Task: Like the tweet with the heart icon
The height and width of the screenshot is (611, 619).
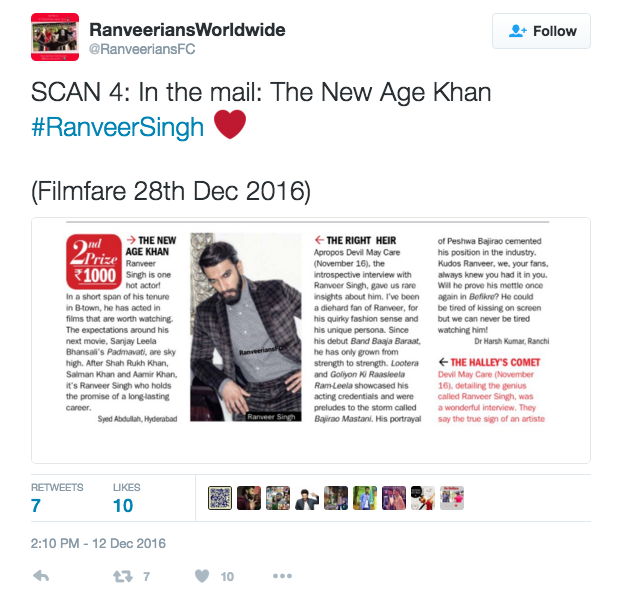Action: [202, 576]
